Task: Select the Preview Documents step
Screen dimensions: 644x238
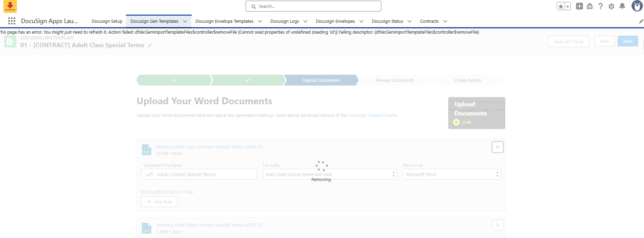Action: click(x=395, y=80)
